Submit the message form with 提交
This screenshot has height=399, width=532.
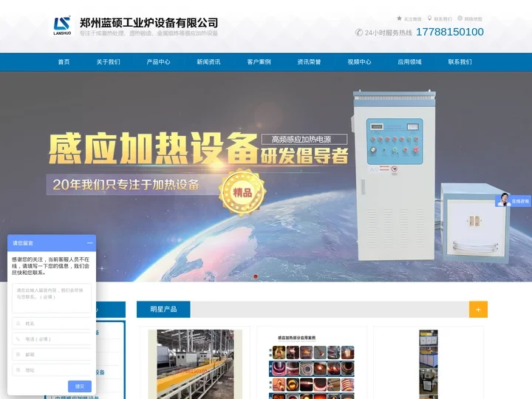coord(80,386)
